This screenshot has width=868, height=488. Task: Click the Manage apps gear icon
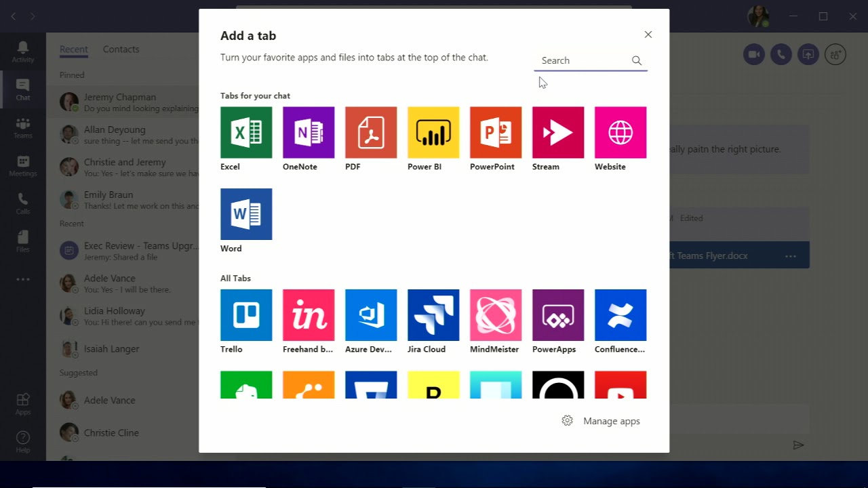568,421
